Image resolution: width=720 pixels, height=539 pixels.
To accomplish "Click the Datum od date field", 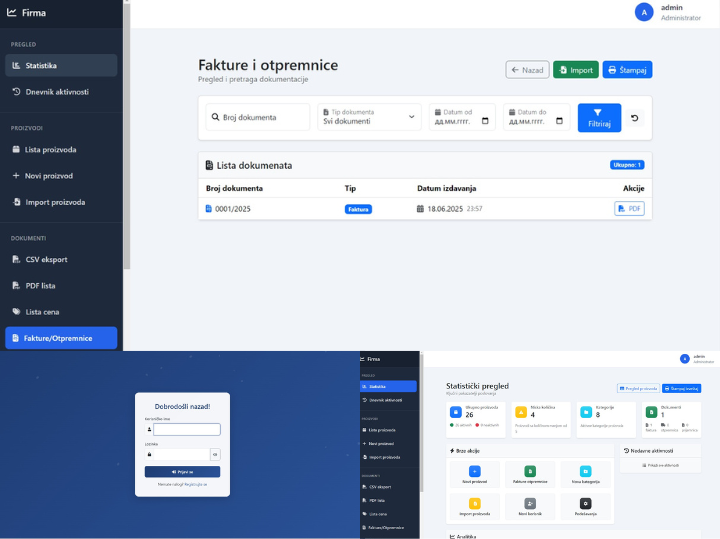I will tap(462, 117).
